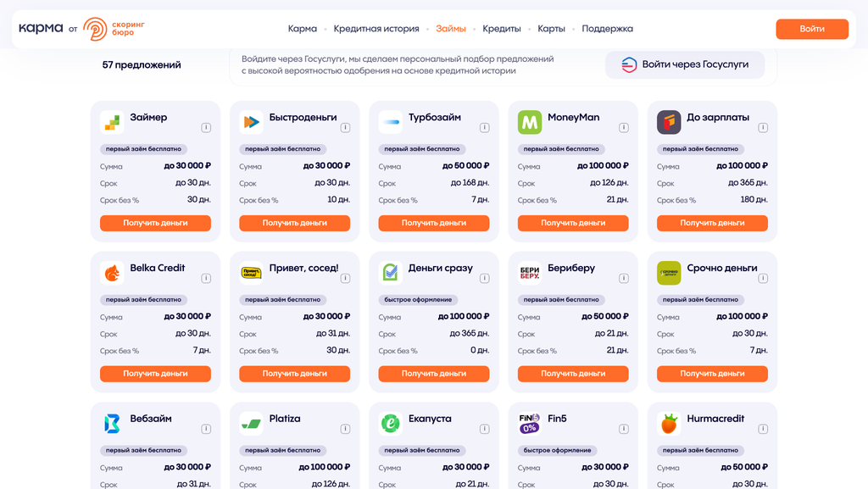The width and height of the screenshot is (868, 489).
Task: Open Кредитная история in navigation
Action: (376, 29)
